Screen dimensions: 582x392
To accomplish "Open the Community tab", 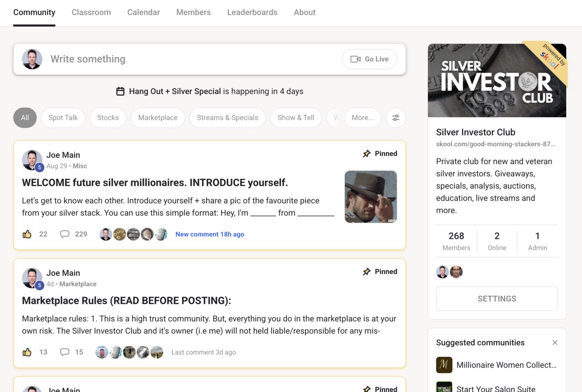I will [x=34, y=13].
